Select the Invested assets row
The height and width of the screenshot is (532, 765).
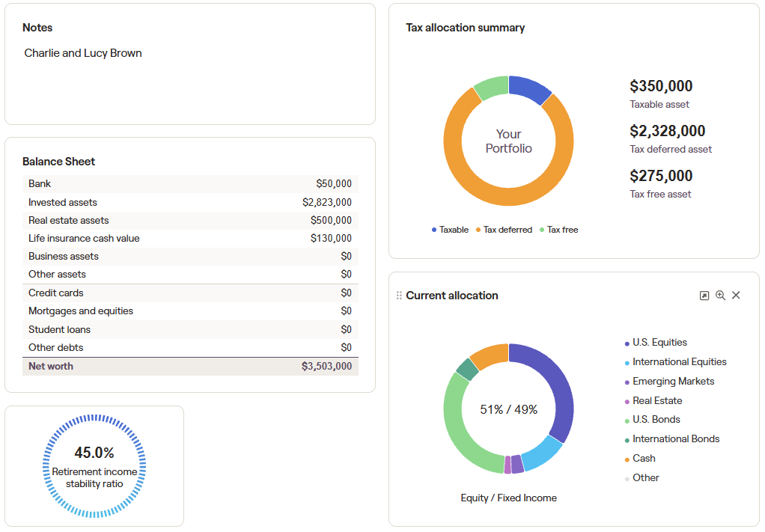tap(190, 202)
